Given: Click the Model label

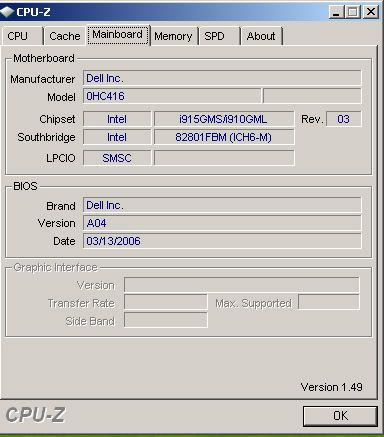Looking at the screenshot, I should (x=61, y=97).
